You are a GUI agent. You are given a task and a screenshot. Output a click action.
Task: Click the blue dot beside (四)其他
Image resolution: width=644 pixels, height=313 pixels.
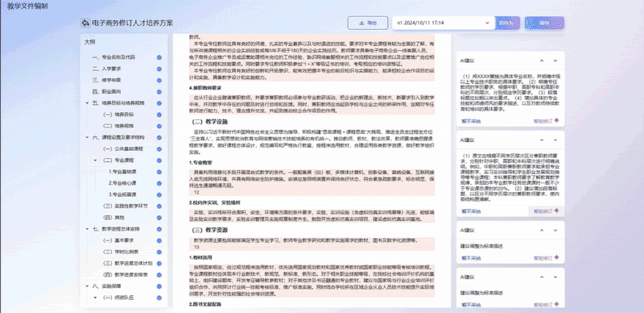(x=159, y=218)
